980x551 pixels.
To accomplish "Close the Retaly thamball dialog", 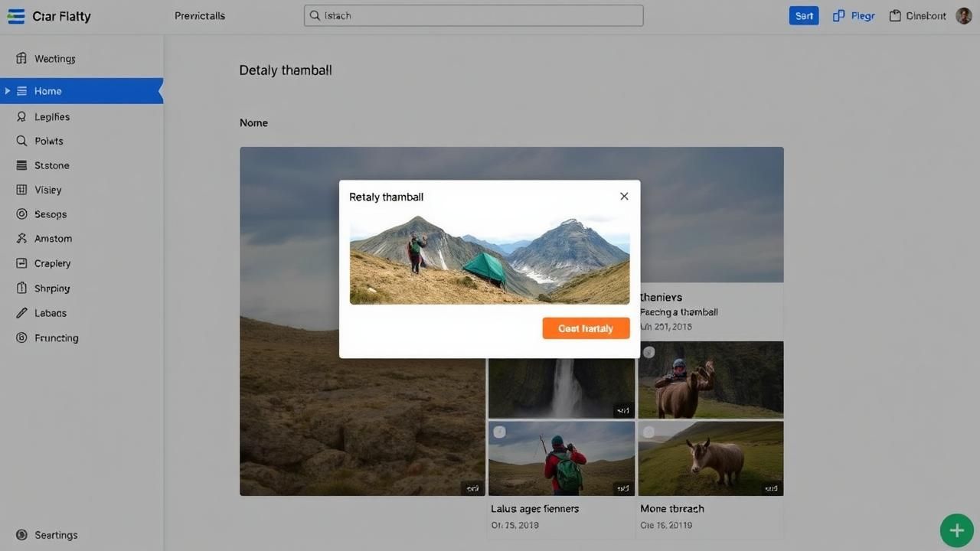I will tap(624, 197).
